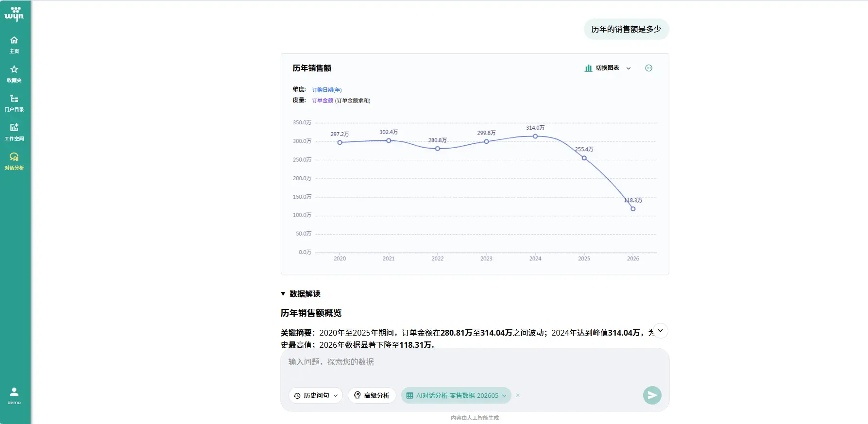
Task: Click the 2026 x-axis label
Action: pos(633,258)
